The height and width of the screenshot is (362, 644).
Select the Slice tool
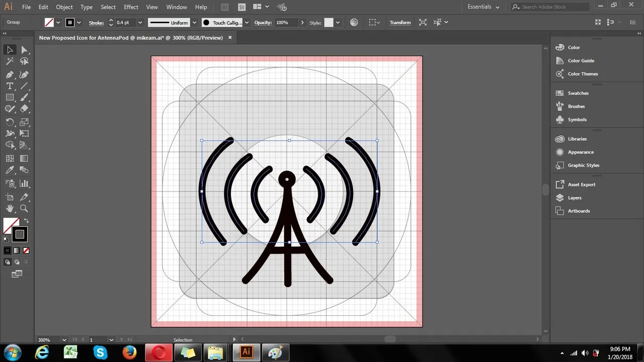(x=24, y=197)
